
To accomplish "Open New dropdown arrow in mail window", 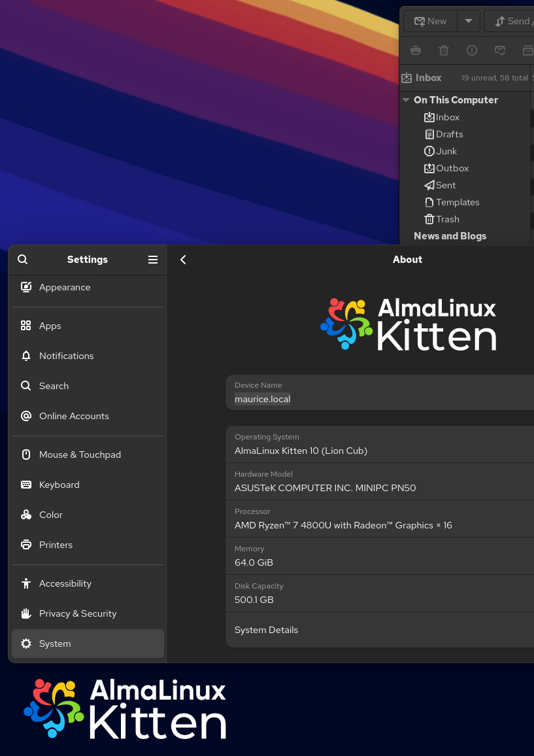I will coord(469,21).
